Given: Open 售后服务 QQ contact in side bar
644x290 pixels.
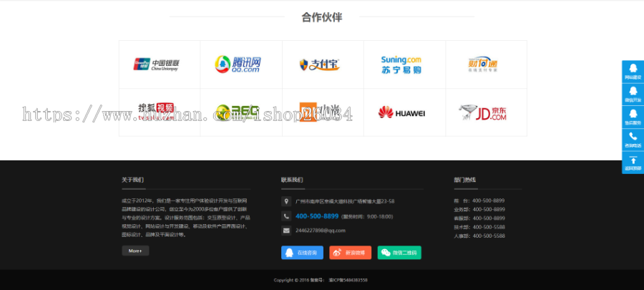Looking at the screenshot, I should click(633, 117).
